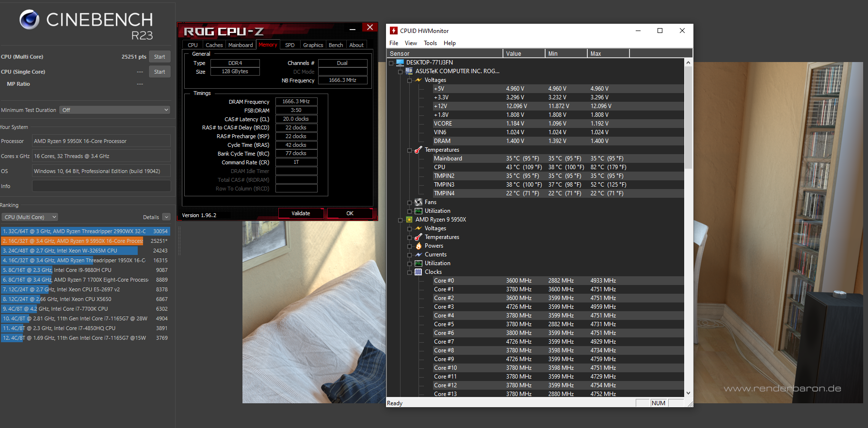The height and width of the screenshot is (428, 868).
Task: Click the lightning icon beside mainboard Voltages
Action: click(418, 80)
